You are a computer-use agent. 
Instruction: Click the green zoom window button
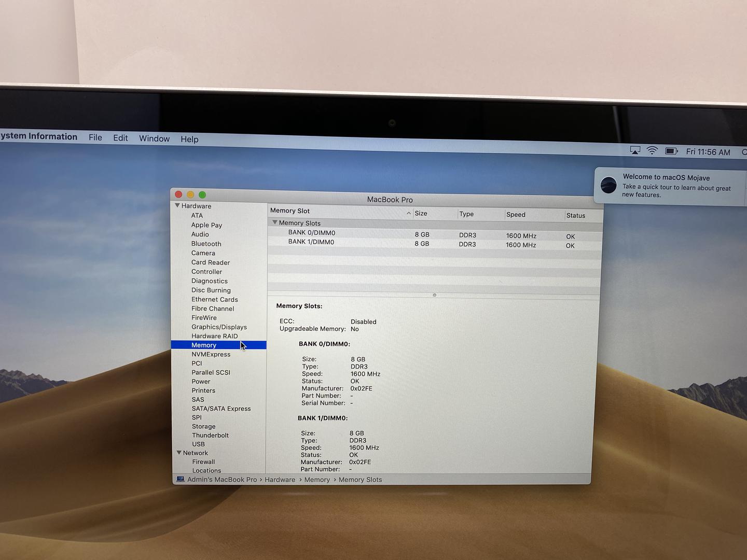click(x=202, y=194)
